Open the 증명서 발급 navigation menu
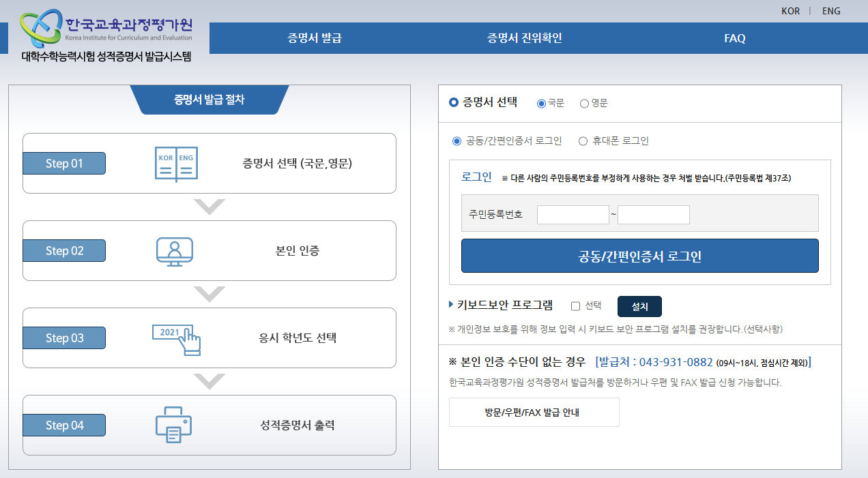The image size is (868, 478). coord(313,38)
